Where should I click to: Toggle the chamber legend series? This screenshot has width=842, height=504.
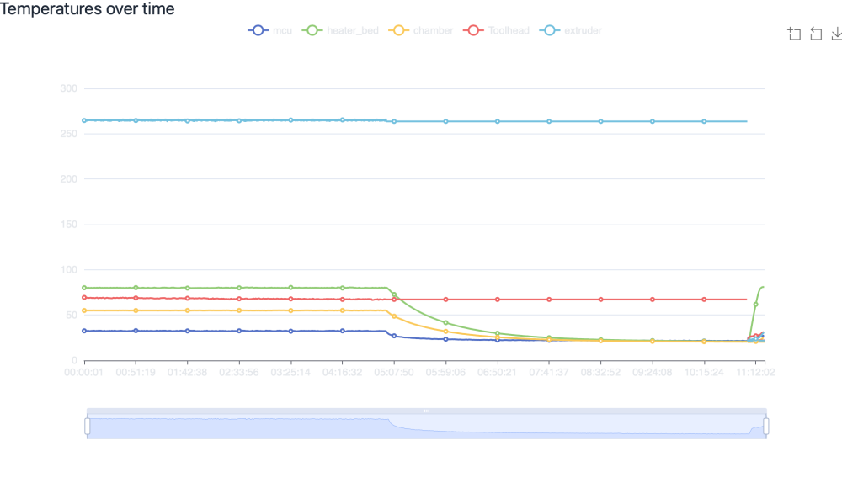(421, 30)
